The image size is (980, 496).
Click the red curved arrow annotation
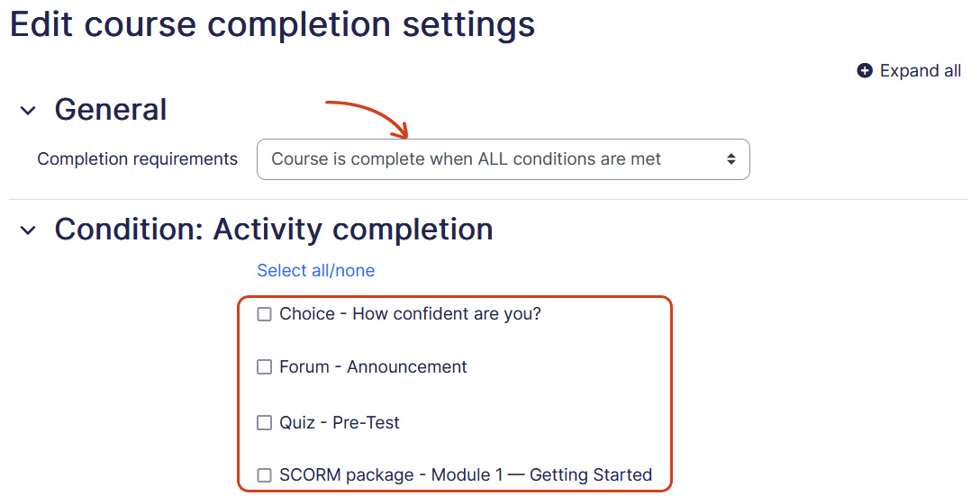369,115
